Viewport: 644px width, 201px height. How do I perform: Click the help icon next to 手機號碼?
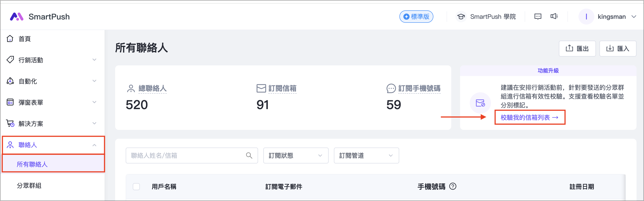pyautogui.click(x=453, y=186)
